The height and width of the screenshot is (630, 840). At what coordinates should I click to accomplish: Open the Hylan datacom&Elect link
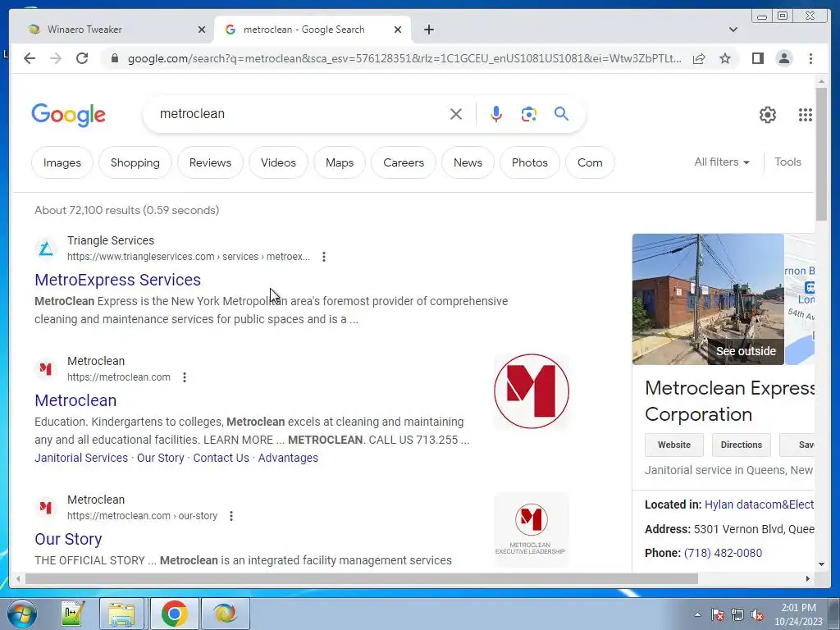click(x=759, y=504)
